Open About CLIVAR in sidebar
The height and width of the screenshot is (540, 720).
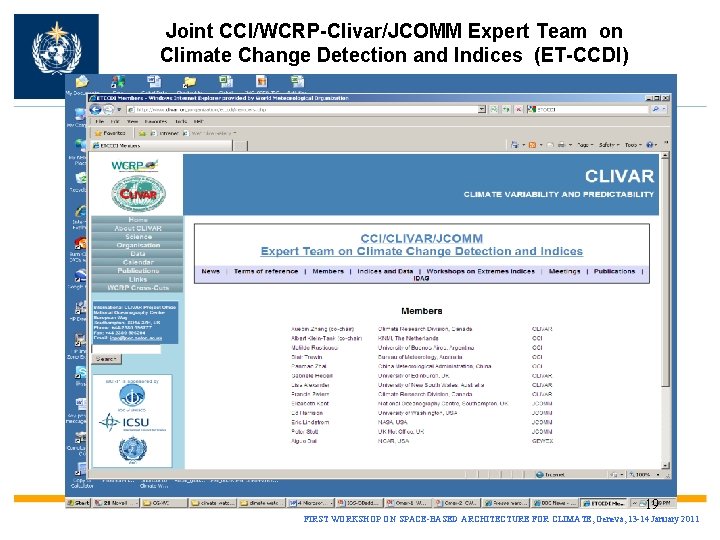(x=137, y=228)
